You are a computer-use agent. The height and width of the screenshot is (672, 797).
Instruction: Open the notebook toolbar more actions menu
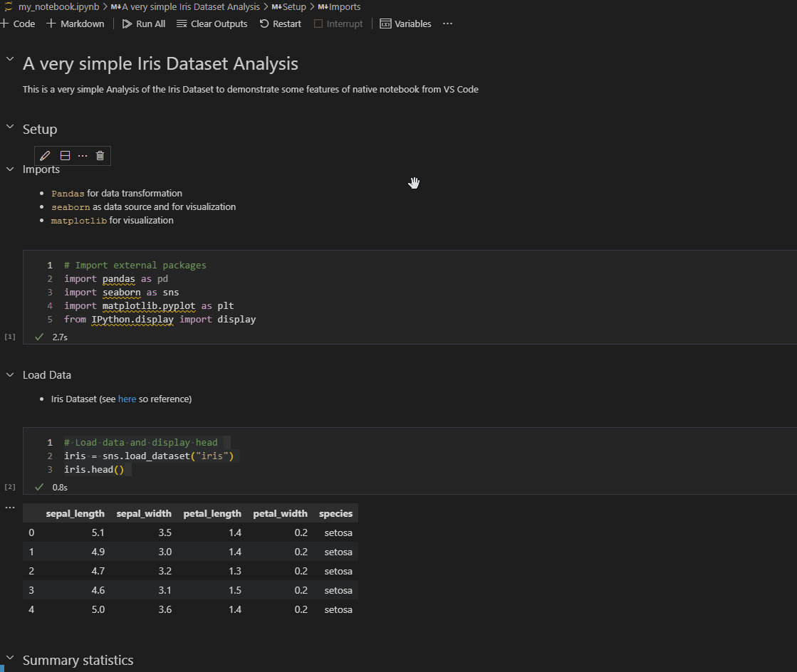click(x=447, y=24)
